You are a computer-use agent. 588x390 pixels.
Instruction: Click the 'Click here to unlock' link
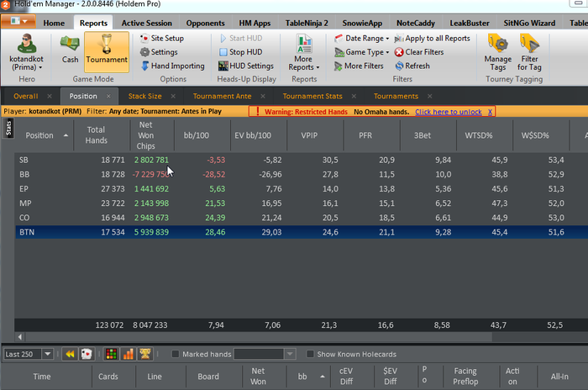coord(448,112)
